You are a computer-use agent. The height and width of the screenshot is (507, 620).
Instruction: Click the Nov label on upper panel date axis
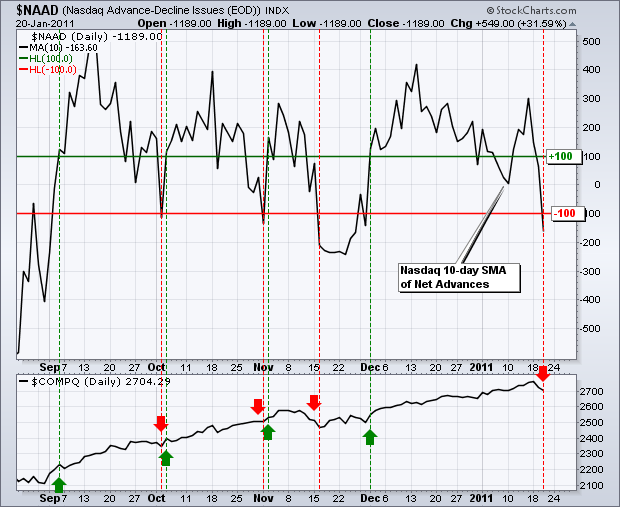tap(263, 367)
